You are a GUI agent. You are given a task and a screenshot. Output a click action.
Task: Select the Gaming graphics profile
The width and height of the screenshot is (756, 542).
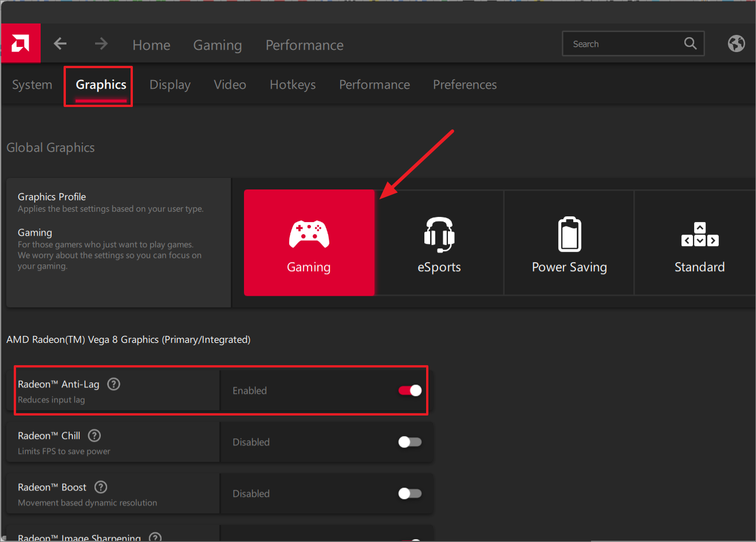click(309, 243)
